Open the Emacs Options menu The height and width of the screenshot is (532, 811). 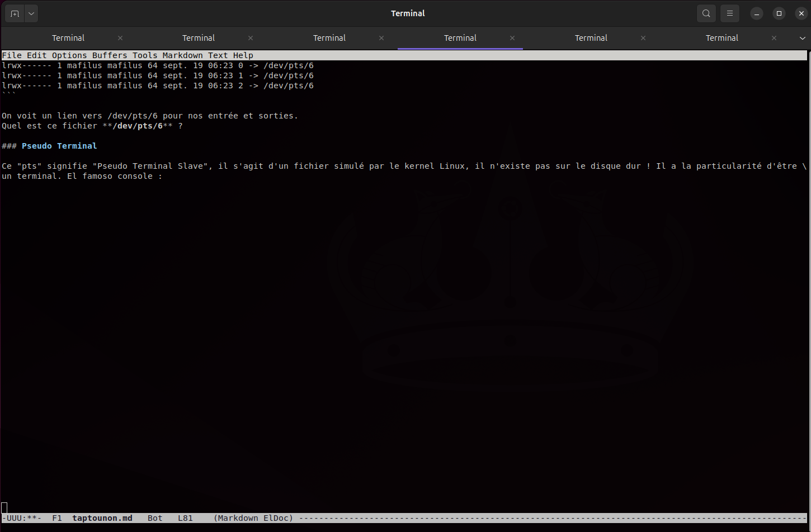click(x=69, y=55)
